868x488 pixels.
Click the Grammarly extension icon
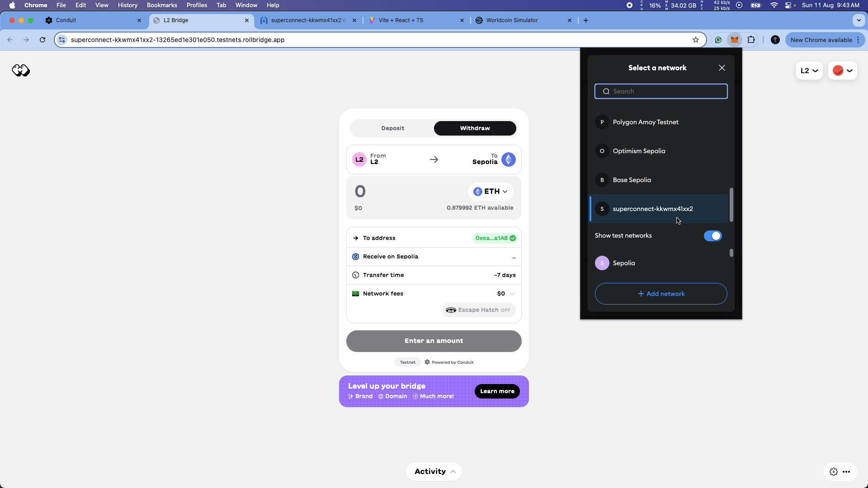[x=718, y=40]
